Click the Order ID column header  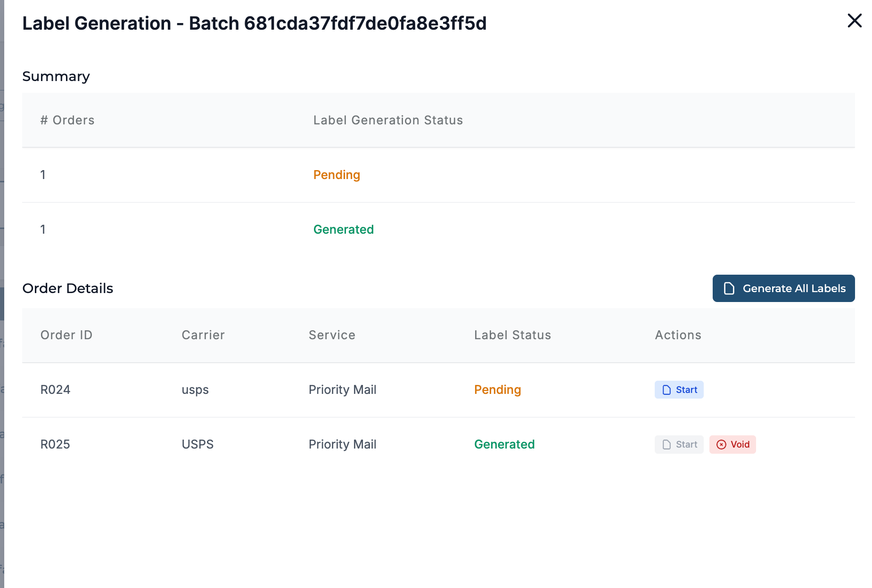point(66,335)
